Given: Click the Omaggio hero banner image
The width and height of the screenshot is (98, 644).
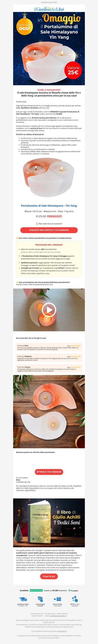Looking at the screenshot, I should click(49, 49).
